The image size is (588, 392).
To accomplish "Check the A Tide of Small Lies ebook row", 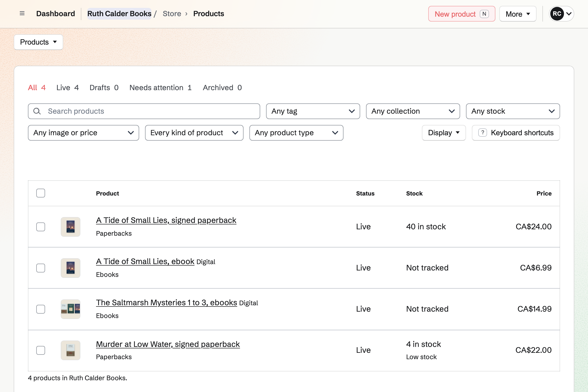I will (x=40, y=268).
